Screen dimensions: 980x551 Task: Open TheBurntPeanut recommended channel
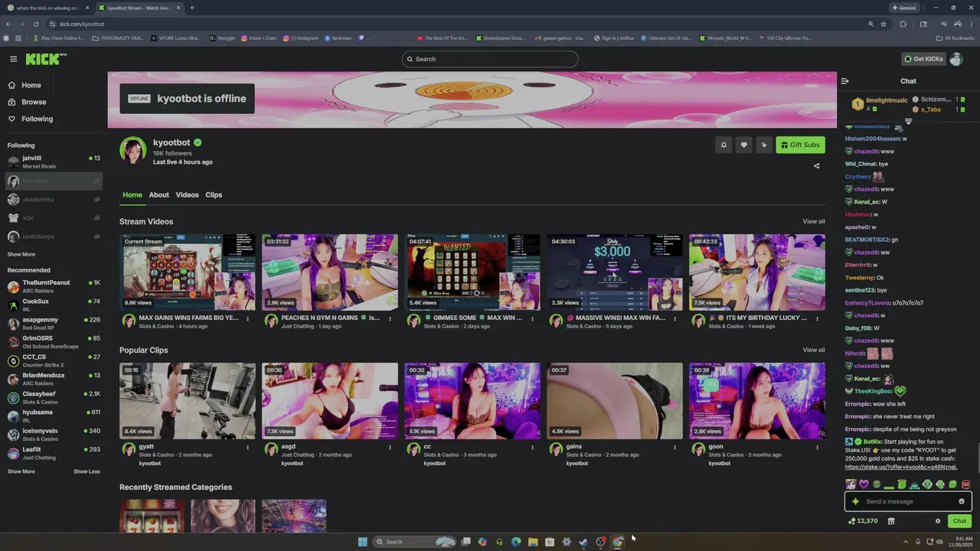(x=54, y=286)
